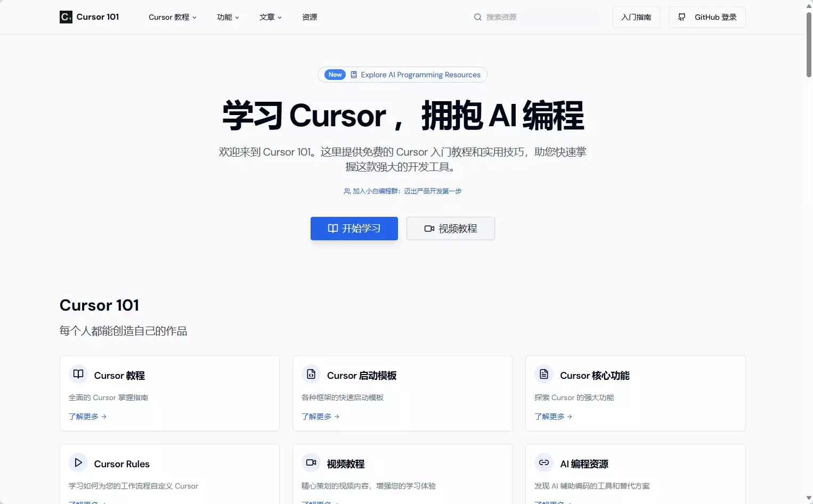The height and width of the screenshot is (504, 813).
Task: Click the text 探索 Cursor 的强大功能
Action: (x=574, y=397)
